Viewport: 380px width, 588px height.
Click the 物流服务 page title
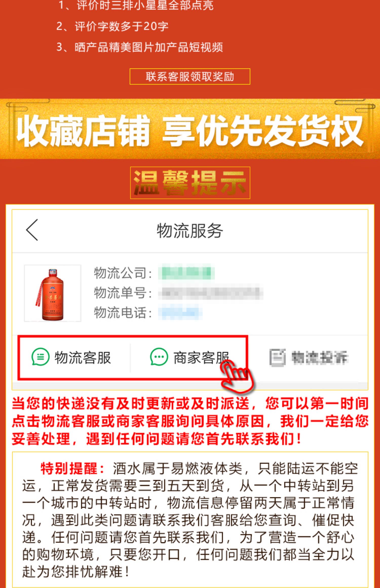click(x=190, y=230)
